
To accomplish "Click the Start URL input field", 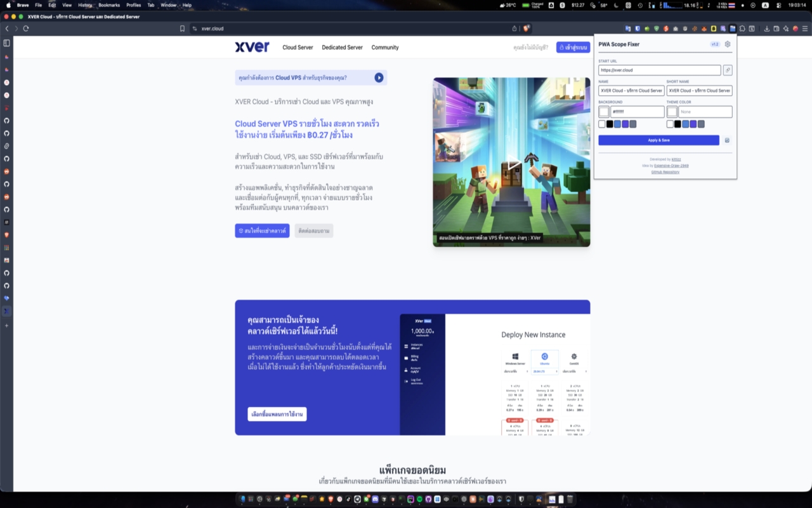I will coord(660,70).
